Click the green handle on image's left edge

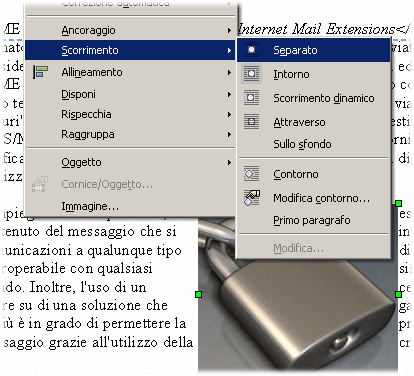[x=199, y=294]
